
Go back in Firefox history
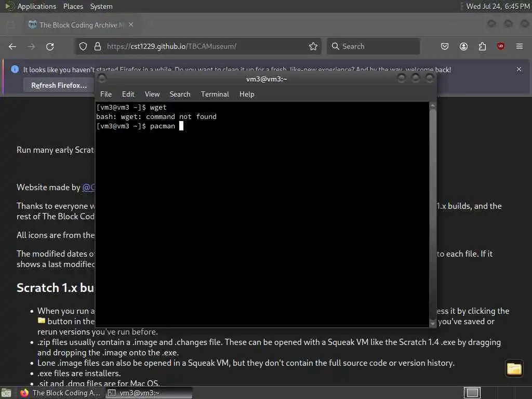coord(12,46)
